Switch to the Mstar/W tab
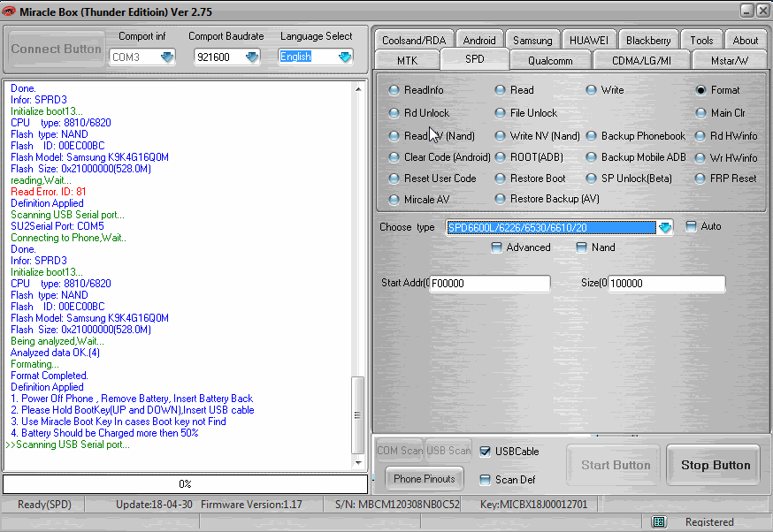 click(x=729, y=61)
